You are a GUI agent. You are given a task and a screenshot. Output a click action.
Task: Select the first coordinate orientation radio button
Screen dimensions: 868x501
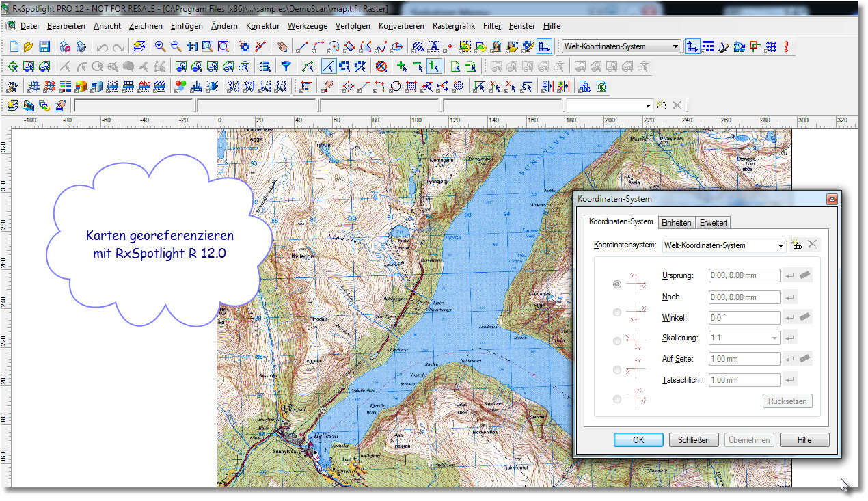[x=617, y=284]
